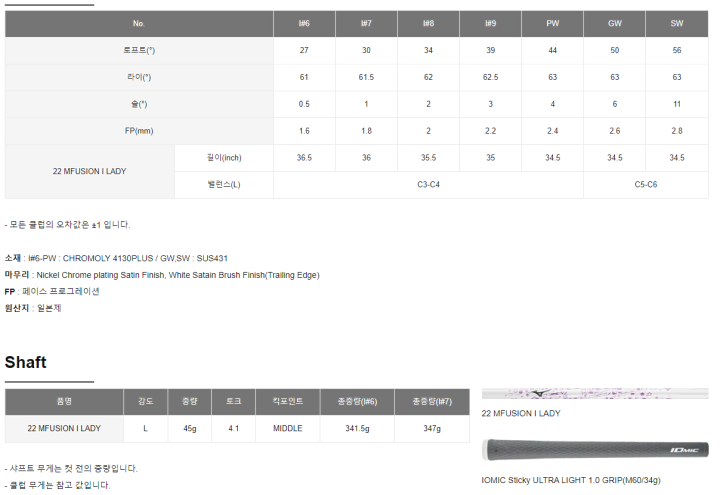Click the torque value 4.1
The height and width of the screenshot is (495, 720).
tap(233, 428)
